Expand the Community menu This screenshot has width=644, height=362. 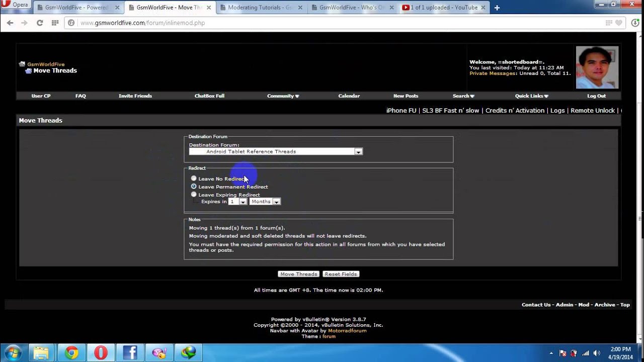pos(283,96)
